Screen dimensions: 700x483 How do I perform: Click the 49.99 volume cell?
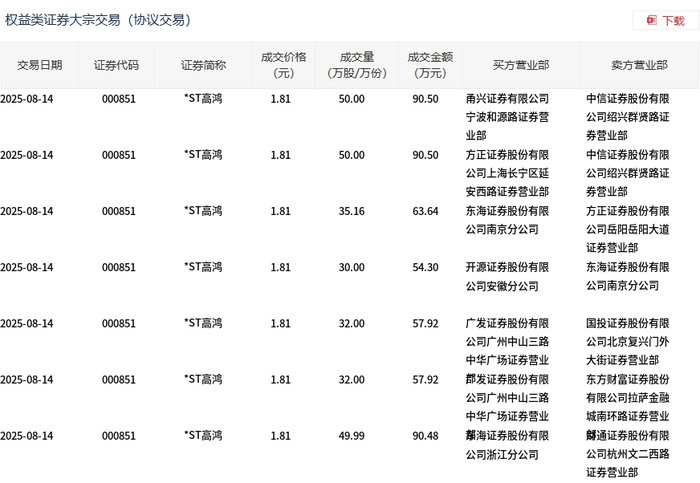pos(351,436)
